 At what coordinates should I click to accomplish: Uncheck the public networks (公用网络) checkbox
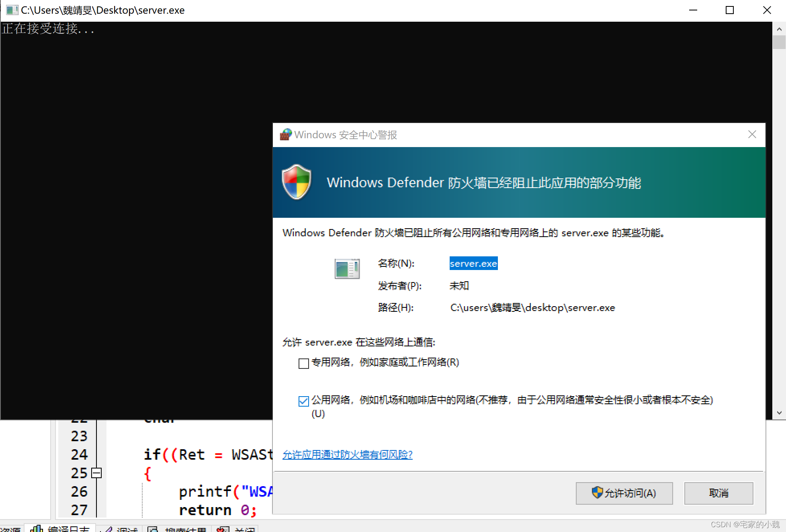pos(304,401)
